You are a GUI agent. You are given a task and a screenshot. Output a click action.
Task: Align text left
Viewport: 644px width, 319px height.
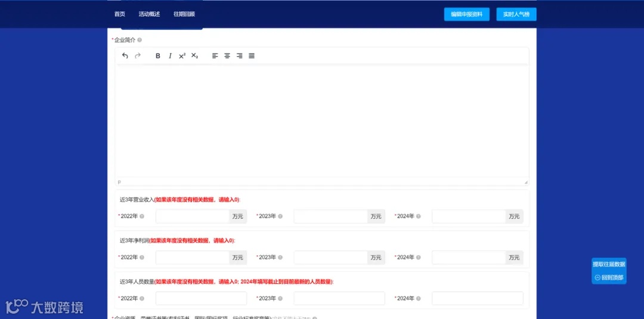(215, 56)
